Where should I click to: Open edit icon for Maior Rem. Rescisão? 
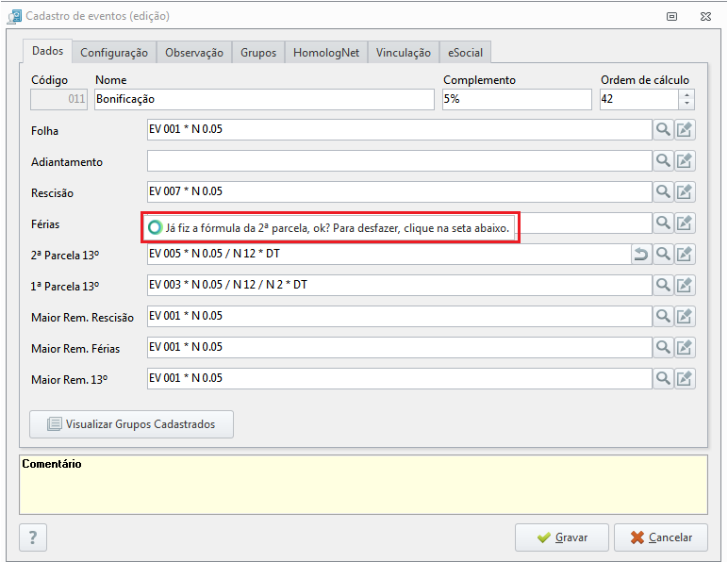[x=685, y=316]
